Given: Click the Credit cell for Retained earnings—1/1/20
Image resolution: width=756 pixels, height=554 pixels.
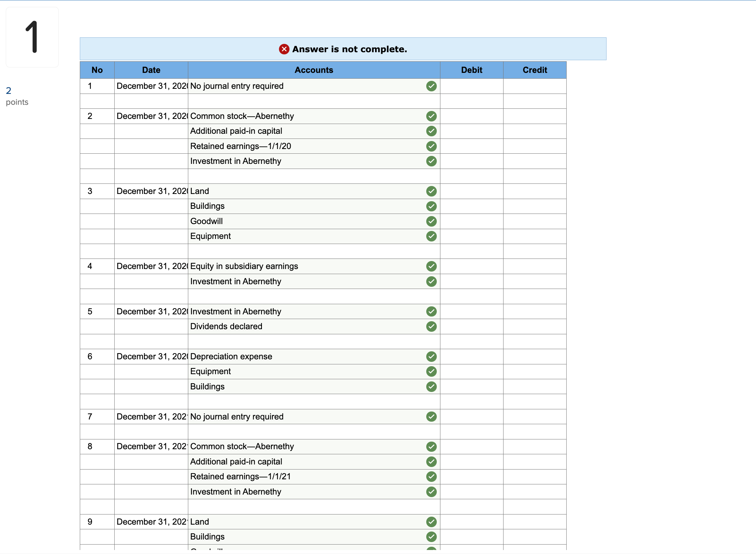Looking at the screenshot, I should (x=534, y=146).
